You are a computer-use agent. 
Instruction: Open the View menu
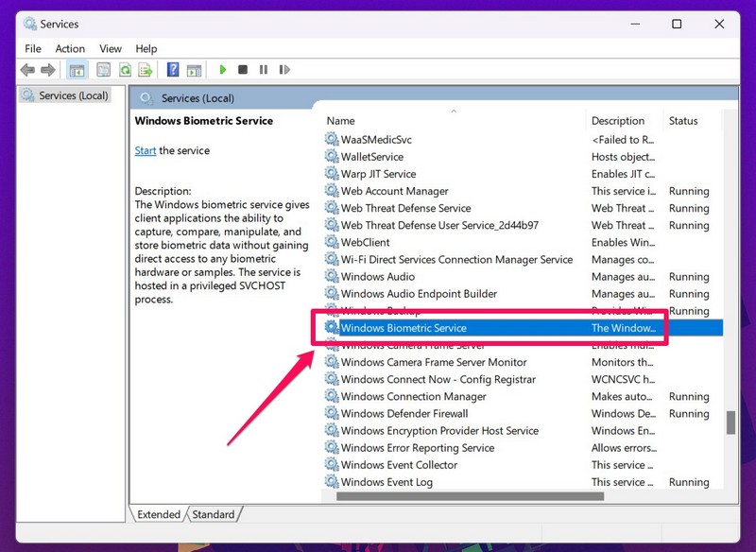coord(111,48)
